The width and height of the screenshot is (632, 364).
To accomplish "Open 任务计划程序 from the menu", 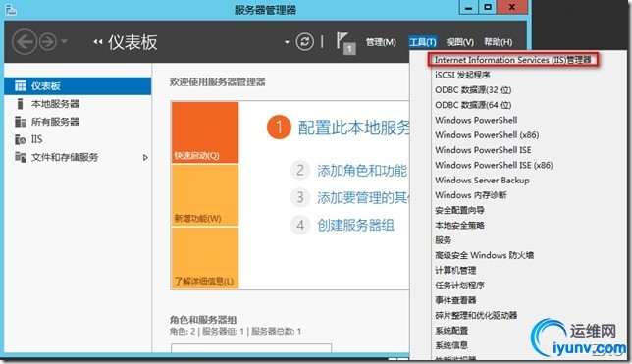I will [459, 286].
